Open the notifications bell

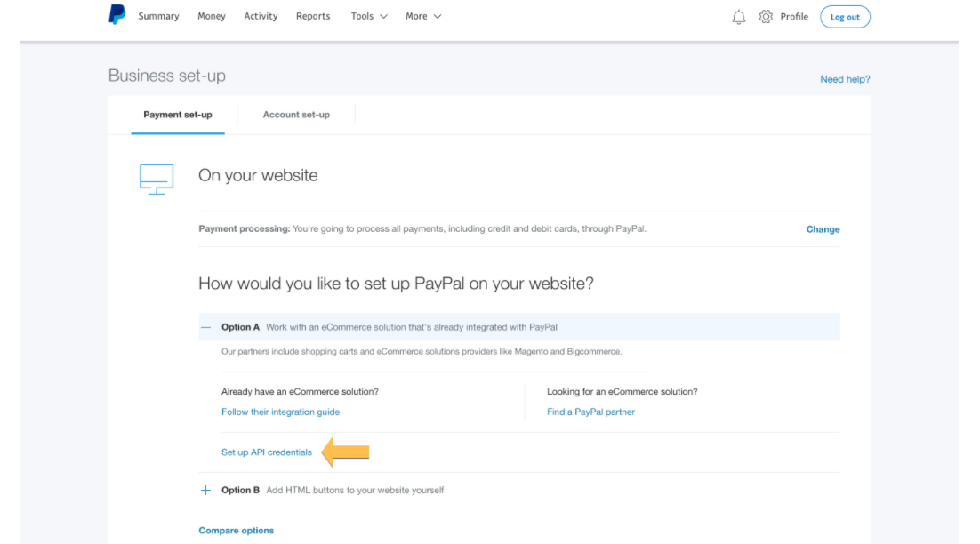(739, 17)
